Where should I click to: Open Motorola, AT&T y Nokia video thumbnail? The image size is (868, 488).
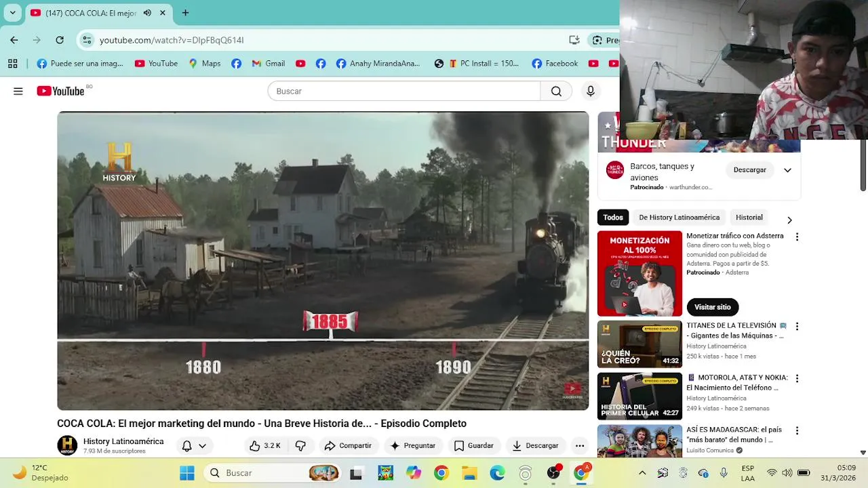[x=639, y=396]
